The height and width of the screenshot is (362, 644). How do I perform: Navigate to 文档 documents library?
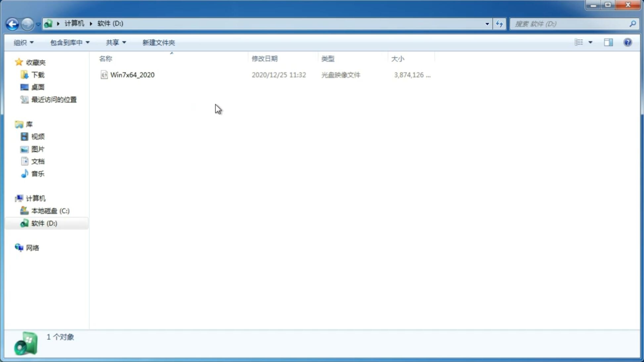tap(38, 161)
